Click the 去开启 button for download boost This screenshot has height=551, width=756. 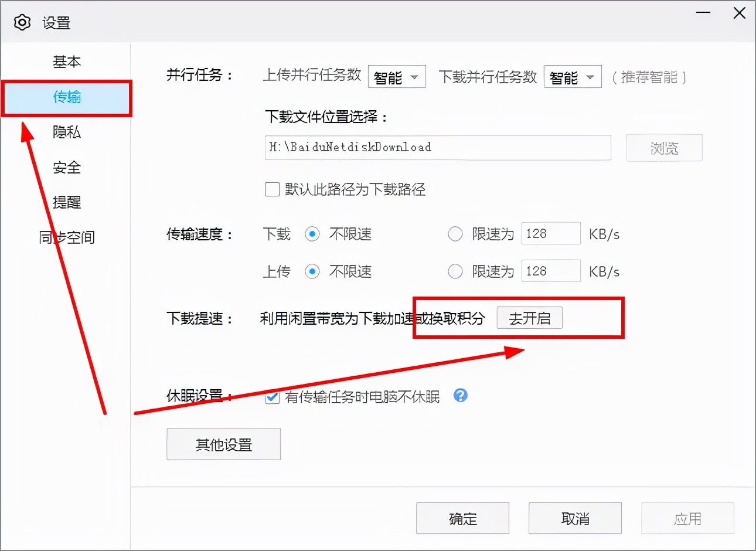click(x=529, y=318)
